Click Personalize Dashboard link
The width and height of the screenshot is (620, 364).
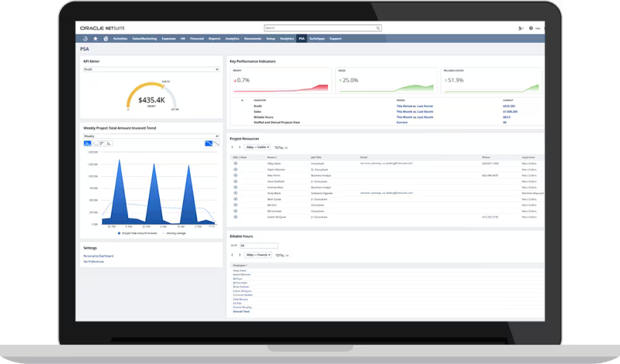[99, 256]
